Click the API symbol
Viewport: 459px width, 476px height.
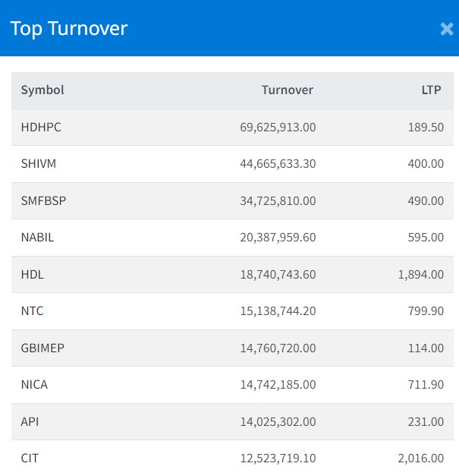click(x=30, y=422)
